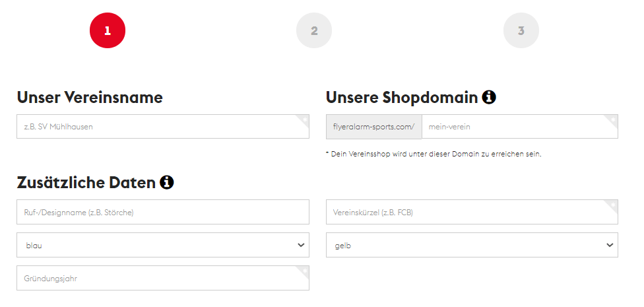Click the Unser Vereinsname heading
Viewport: 644px width, 307px height.
click(x=90, y=98)
